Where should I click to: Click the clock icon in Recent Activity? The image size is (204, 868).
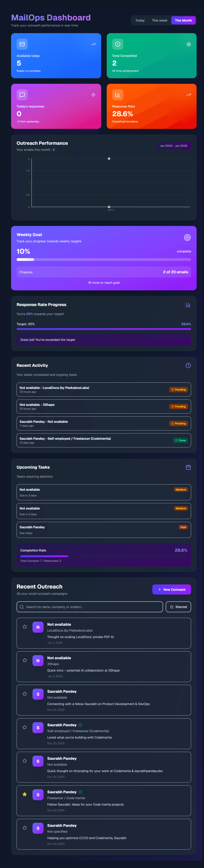coord(188,365)
